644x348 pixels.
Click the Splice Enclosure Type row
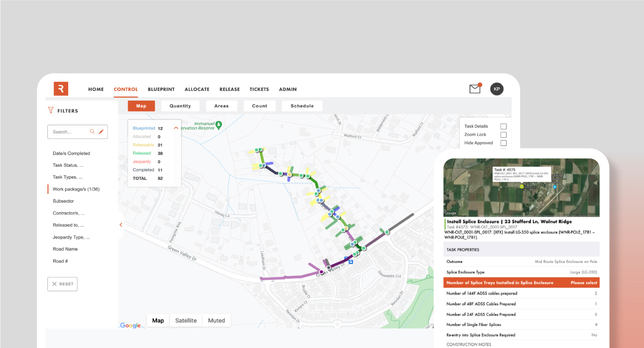(521, 272)
